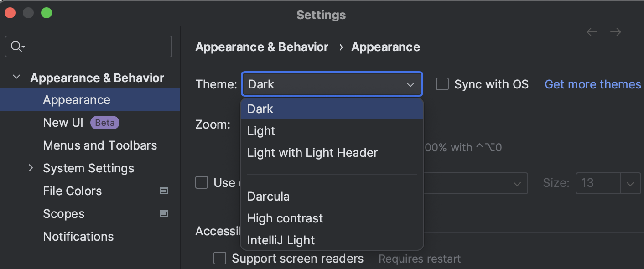Enable Sync with OS
This screenshot has width=644, height=269.
point(442,84)
